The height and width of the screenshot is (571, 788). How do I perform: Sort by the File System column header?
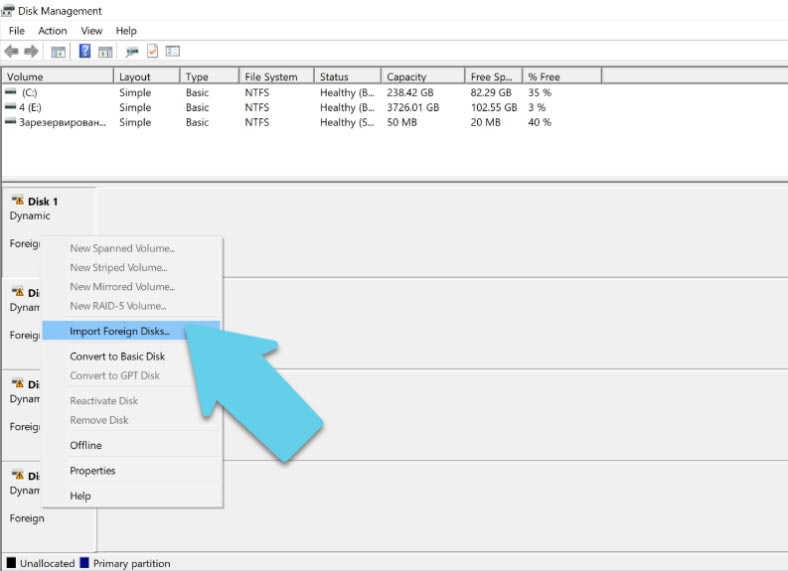(277, 76)
